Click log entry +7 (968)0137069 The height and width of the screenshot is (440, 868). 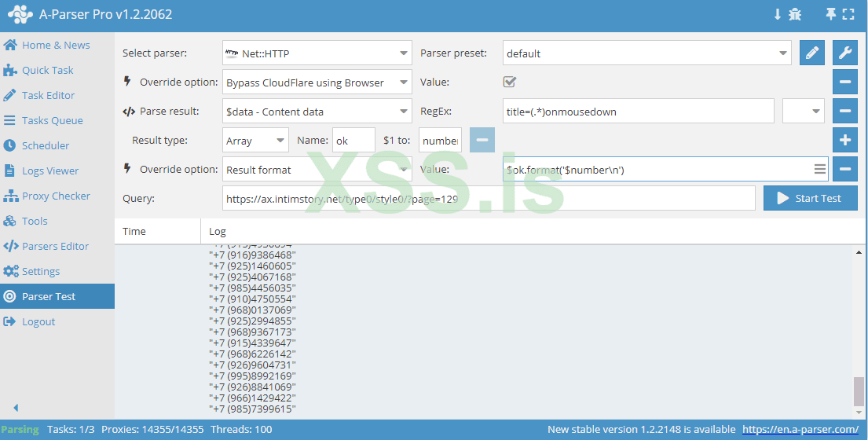[x=252, y=310]
